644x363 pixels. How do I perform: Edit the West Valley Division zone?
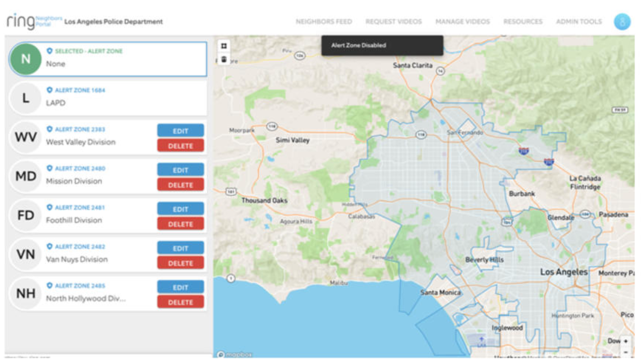coord(180,131)
